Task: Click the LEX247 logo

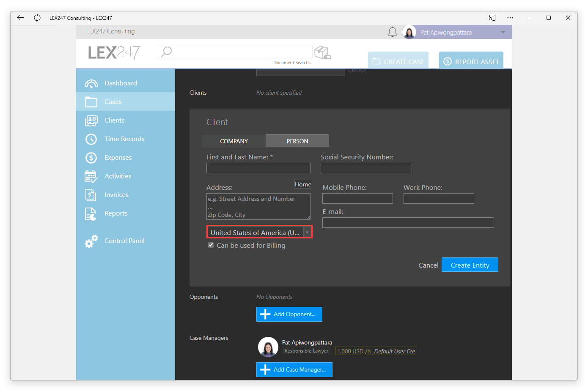Action: [114, 52]
